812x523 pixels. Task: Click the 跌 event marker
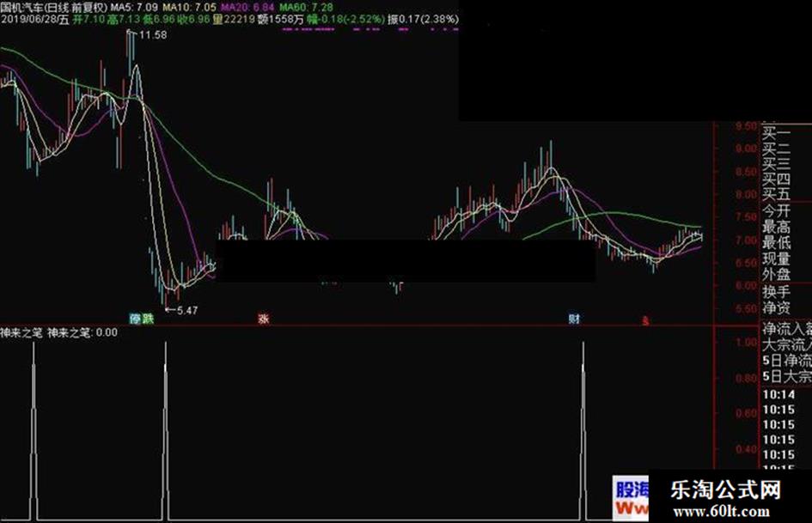[148, 319]
